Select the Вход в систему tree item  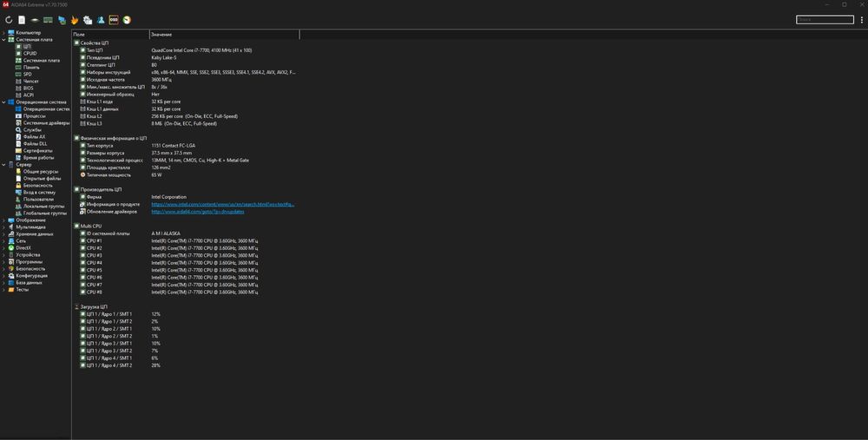tap(39, 193)
